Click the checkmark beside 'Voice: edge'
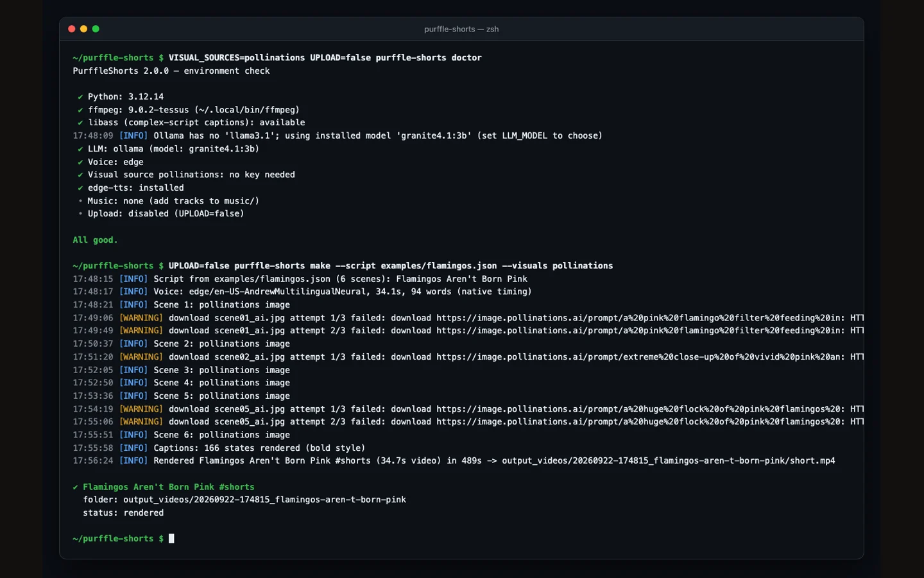924x578 pixels. 80,162
